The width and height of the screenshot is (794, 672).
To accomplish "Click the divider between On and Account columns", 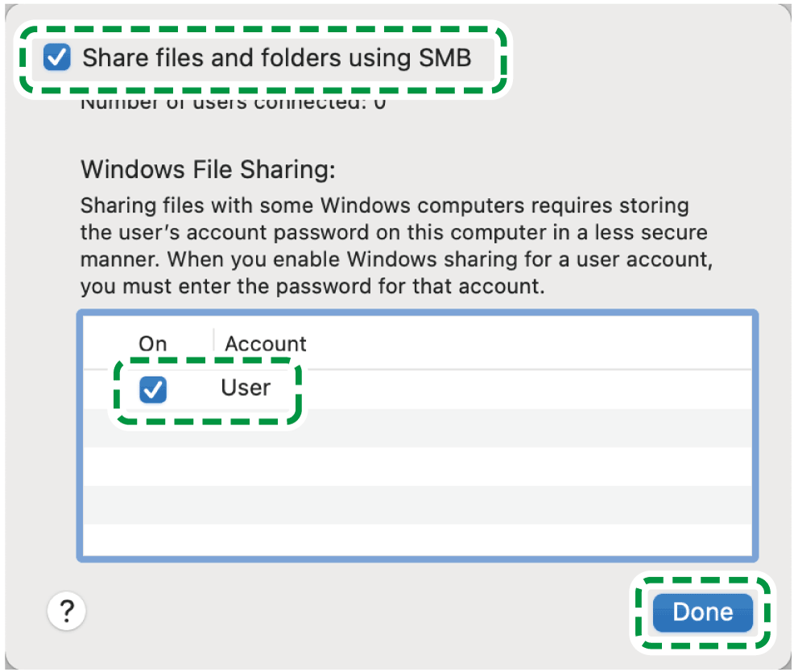I will tap(213, 342).
